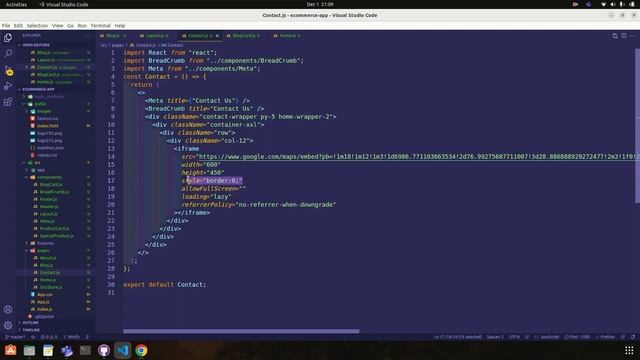Open the Terminal menu

coord(100,26)
